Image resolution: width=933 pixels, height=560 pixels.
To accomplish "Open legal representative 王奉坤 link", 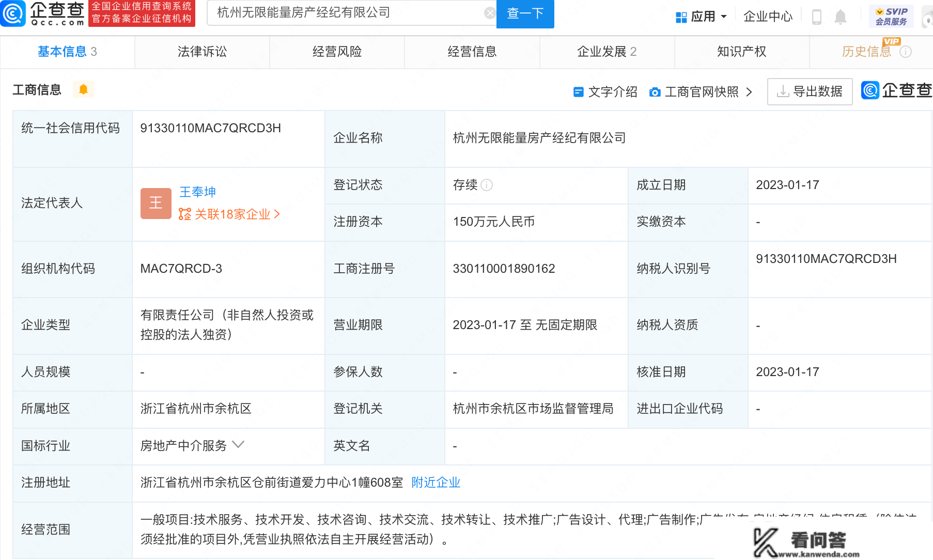I will tap(197, 192).
